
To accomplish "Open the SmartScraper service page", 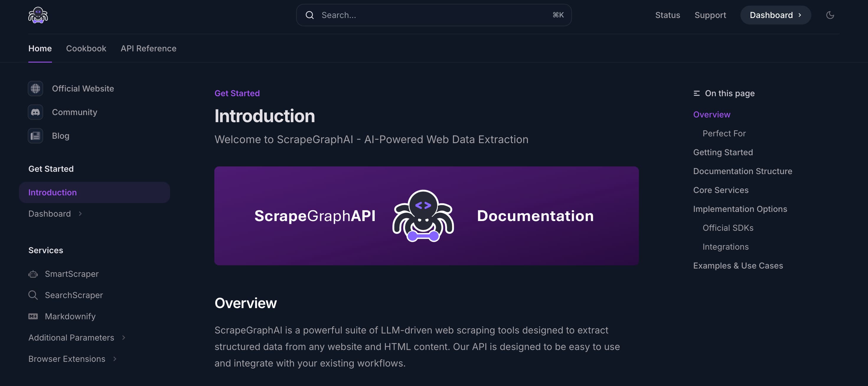I will click(72, 274).
